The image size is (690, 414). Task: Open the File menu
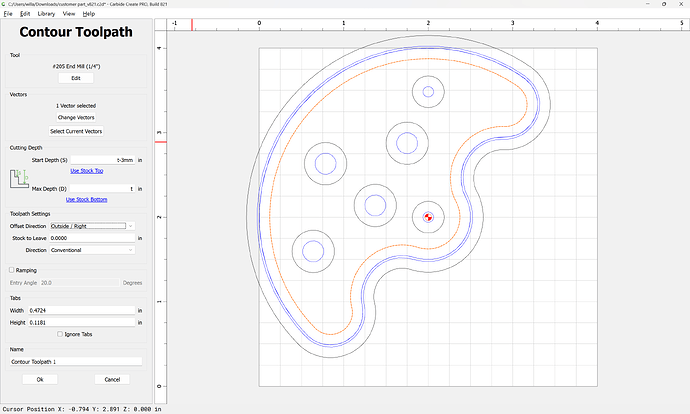pyautogui.click(x=8, y=14)
